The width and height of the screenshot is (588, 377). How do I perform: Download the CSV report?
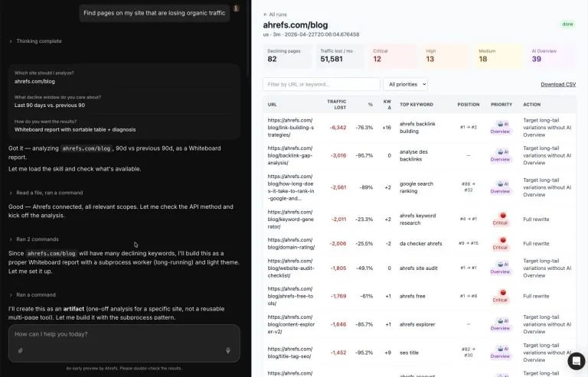558,85
